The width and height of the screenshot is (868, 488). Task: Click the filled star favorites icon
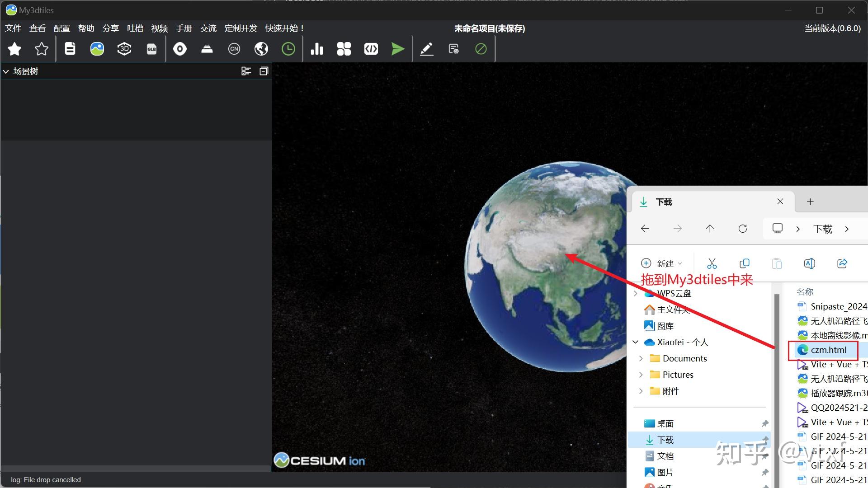(x=14, y=49)
